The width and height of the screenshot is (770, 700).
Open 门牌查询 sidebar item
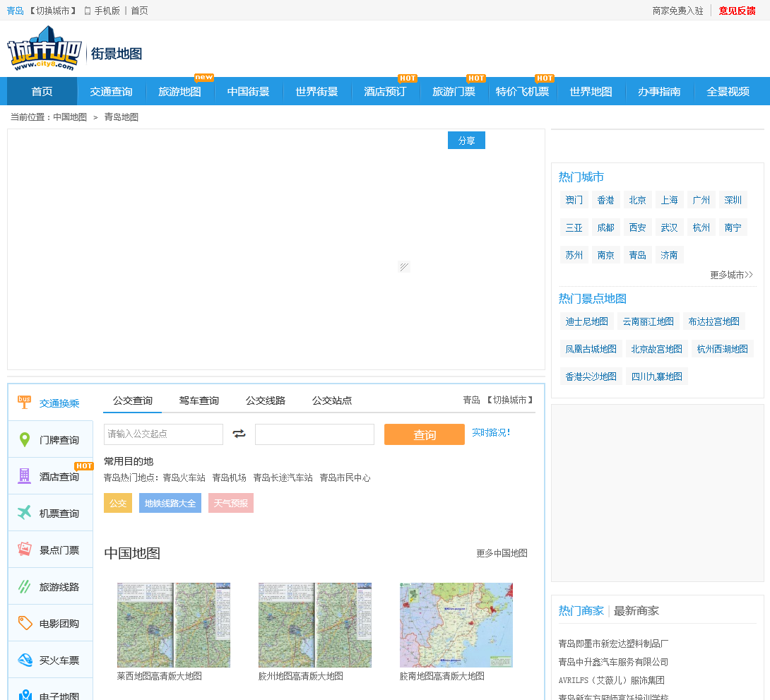pyautogui.click(x=51, y=439)
